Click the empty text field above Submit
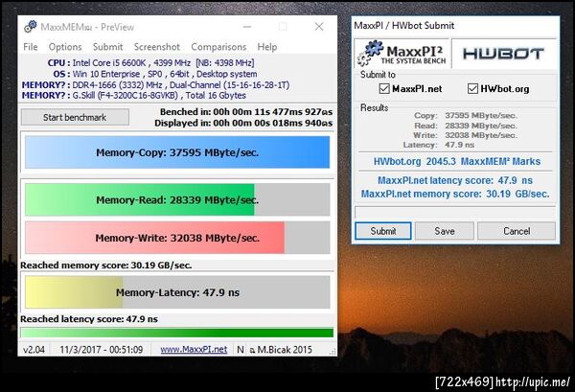 tap(455, 213)
